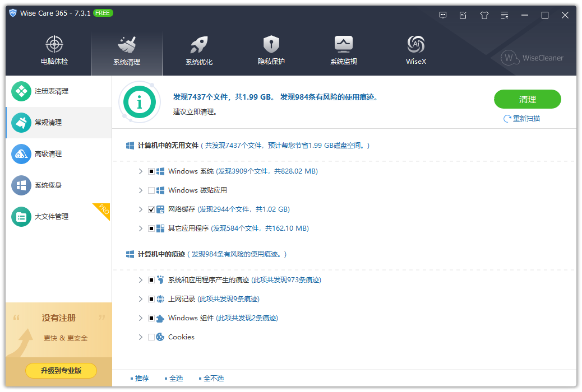Open the WiseX AI feature
The image size is (582, 392).
tap(415, 49)
